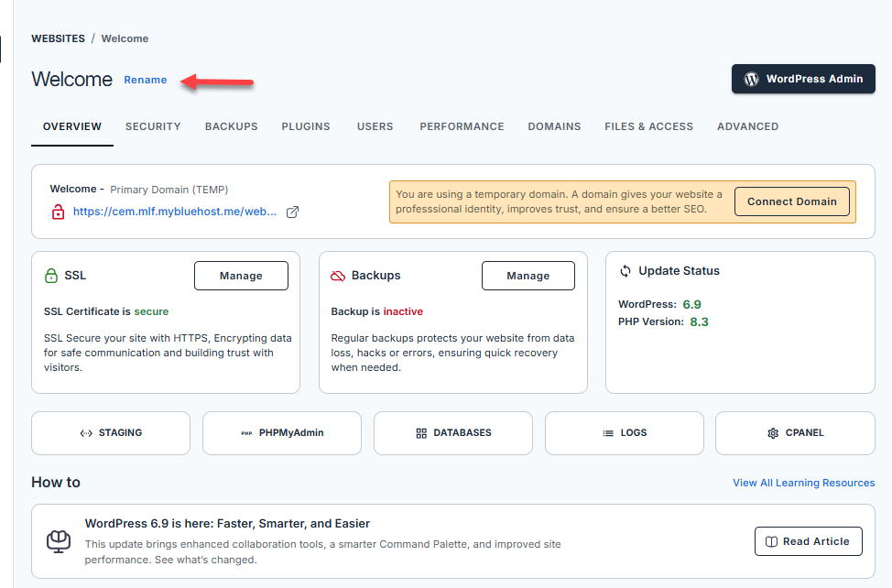Viewport: 892px width, 588px height.
Task: Go to the PERFORMANCE tab
Action: tap(462, 126)
